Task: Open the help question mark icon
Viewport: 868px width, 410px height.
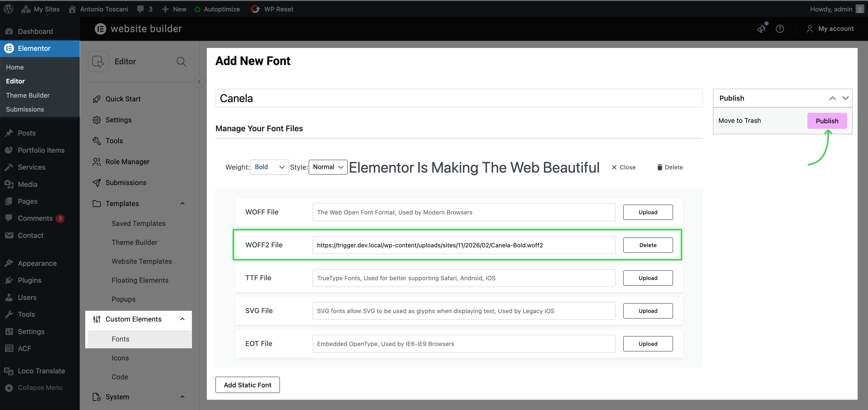Action: (x=780, y=29)
